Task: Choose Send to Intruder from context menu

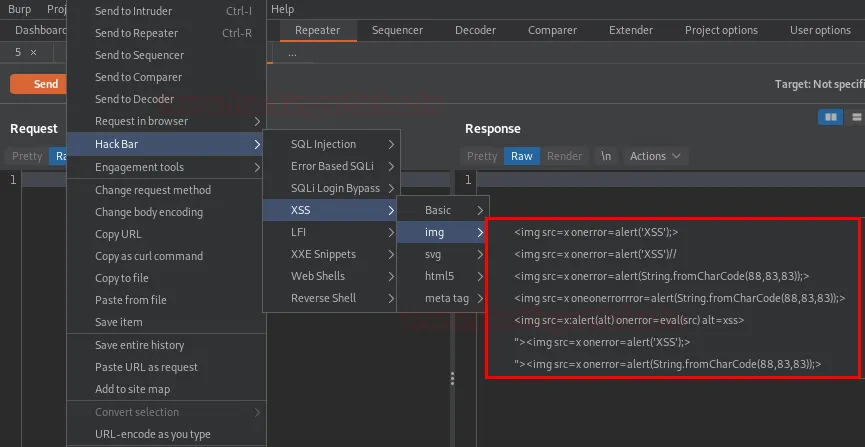Action: click(133, 11)
